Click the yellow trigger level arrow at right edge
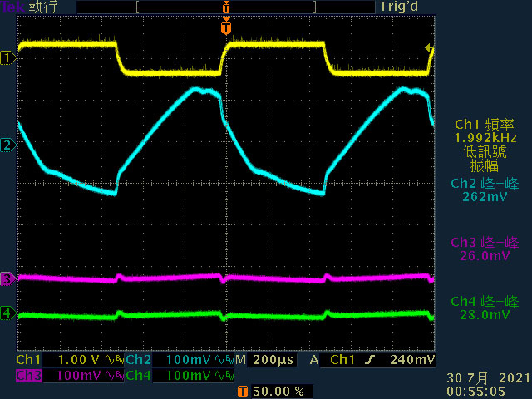 (429, 48)
